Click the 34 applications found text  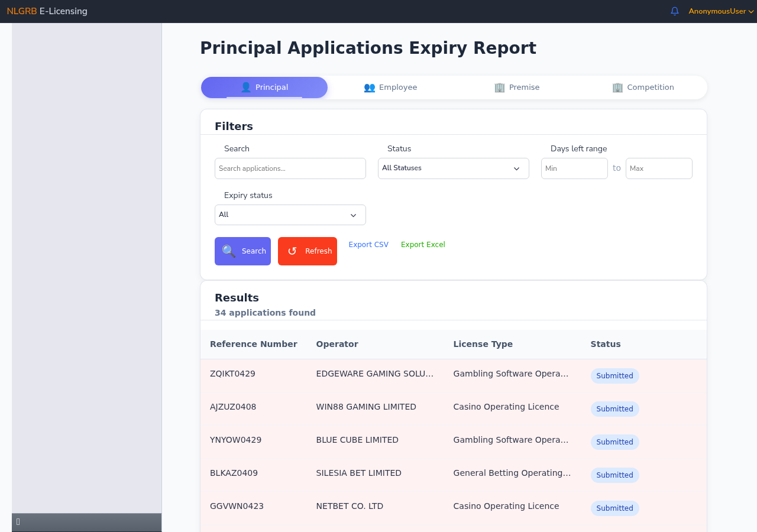click(265, 313)
